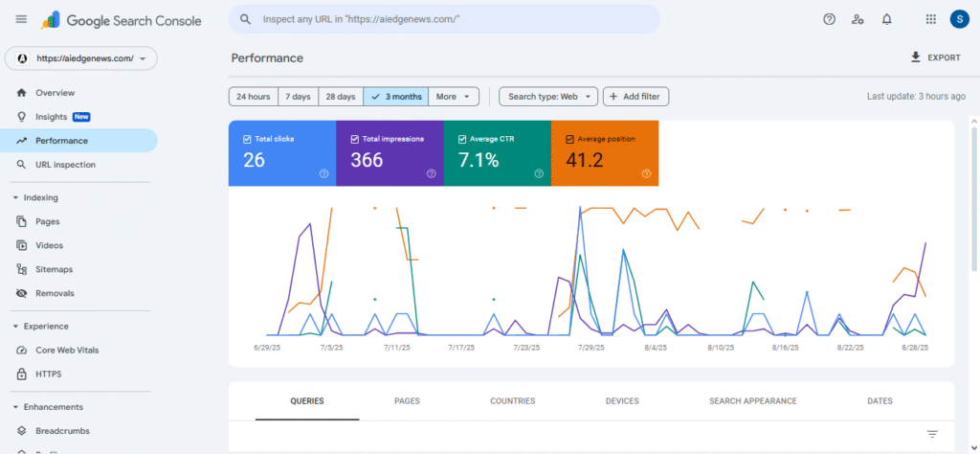Toggle the Average CTR checkbox

click(x=462, y=139)
